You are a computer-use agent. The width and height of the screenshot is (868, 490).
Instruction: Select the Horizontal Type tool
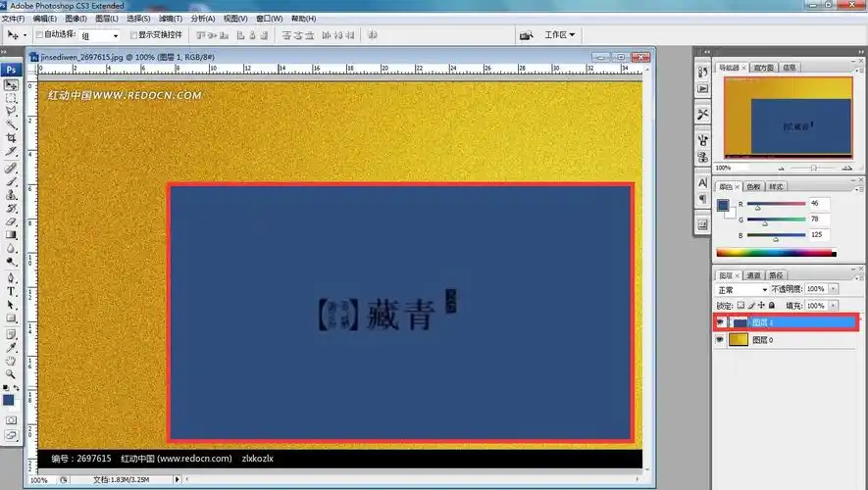11,291
